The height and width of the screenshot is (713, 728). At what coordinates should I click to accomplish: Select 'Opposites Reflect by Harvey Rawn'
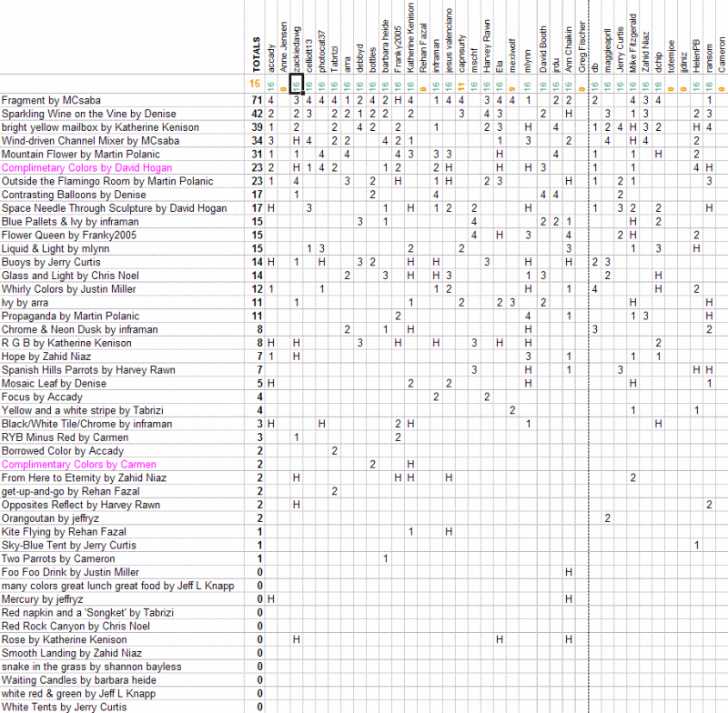tap(81, 504)
